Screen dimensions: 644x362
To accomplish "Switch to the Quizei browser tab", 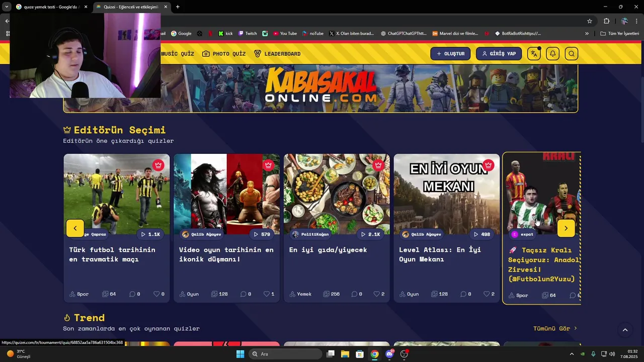I will [131, 7].
